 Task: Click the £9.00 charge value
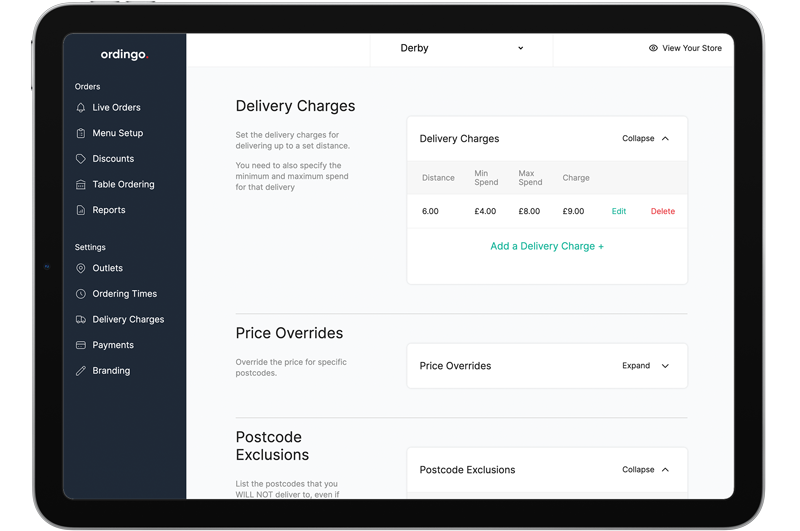coord(573,211)
